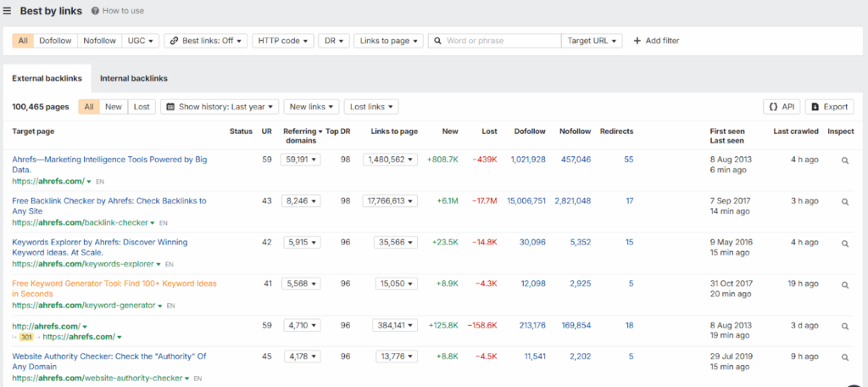
Task: Click lost links value −158.6K
Action: 482,325
